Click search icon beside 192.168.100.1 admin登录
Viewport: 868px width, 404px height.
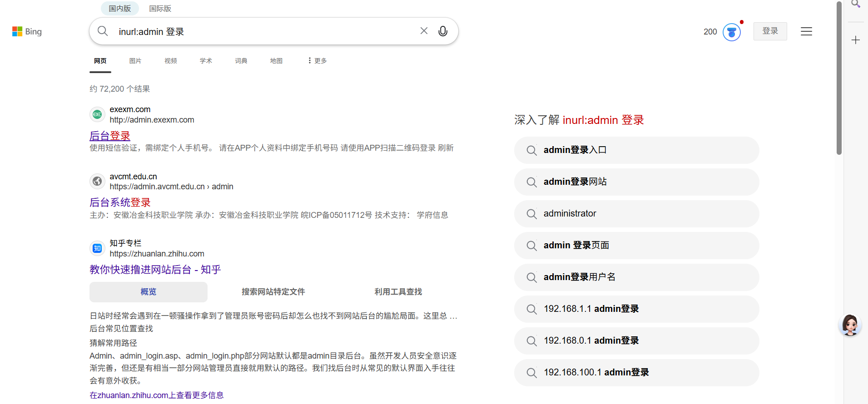pyautogui.click(x=531, y=373)
